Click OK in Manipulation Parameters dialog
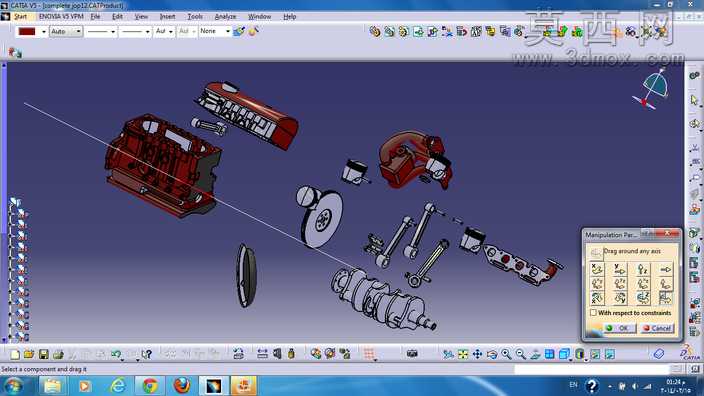 tap(619, 328)
